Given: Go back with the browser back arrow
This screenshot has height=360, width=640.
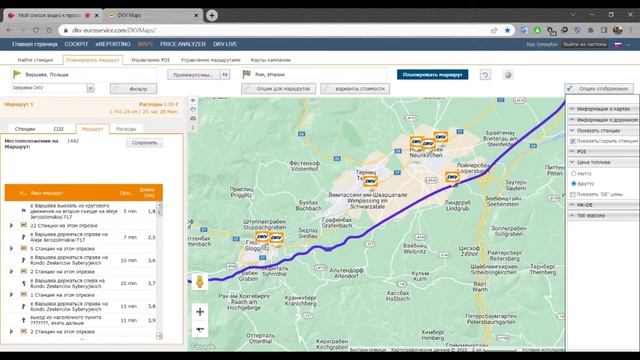Looking at the screenshot, I should [9, 30].
